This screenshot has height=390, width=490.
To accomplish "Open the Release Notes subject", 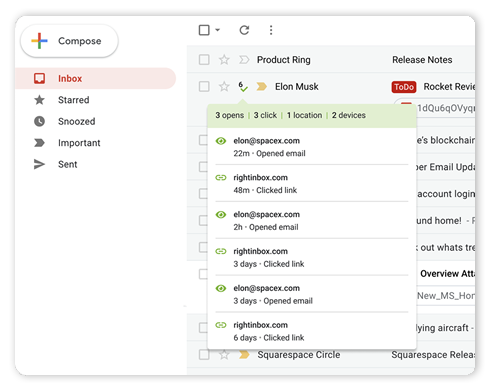I will click(x=422, y=60).
